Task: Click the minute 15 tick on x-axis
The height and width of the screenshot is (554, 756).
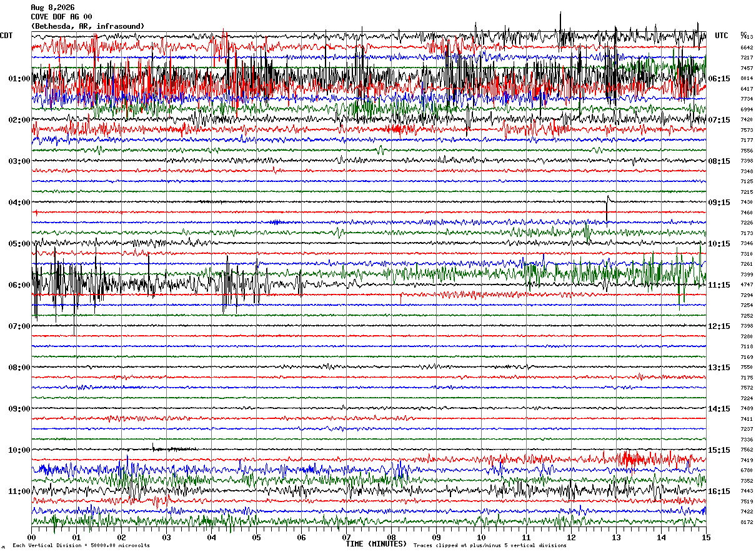Action: [706, 537]
